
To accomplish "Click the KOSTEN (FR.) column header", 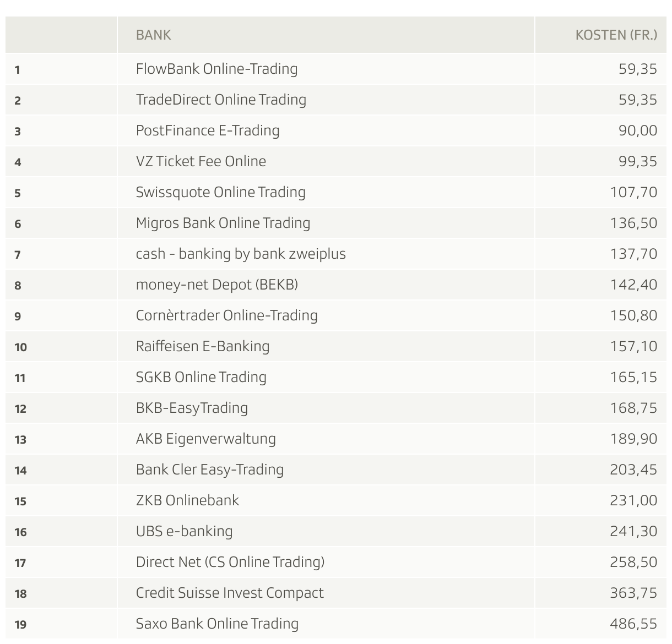I will pyautogui.click(x=616, y=35).
